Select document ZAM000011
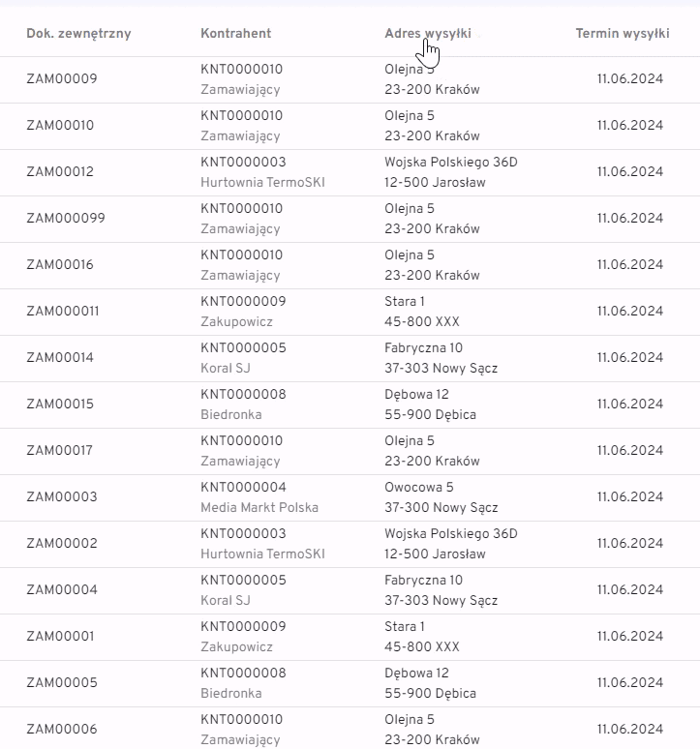The height and width of the screenshot is (749, 700). pos(63,312)
